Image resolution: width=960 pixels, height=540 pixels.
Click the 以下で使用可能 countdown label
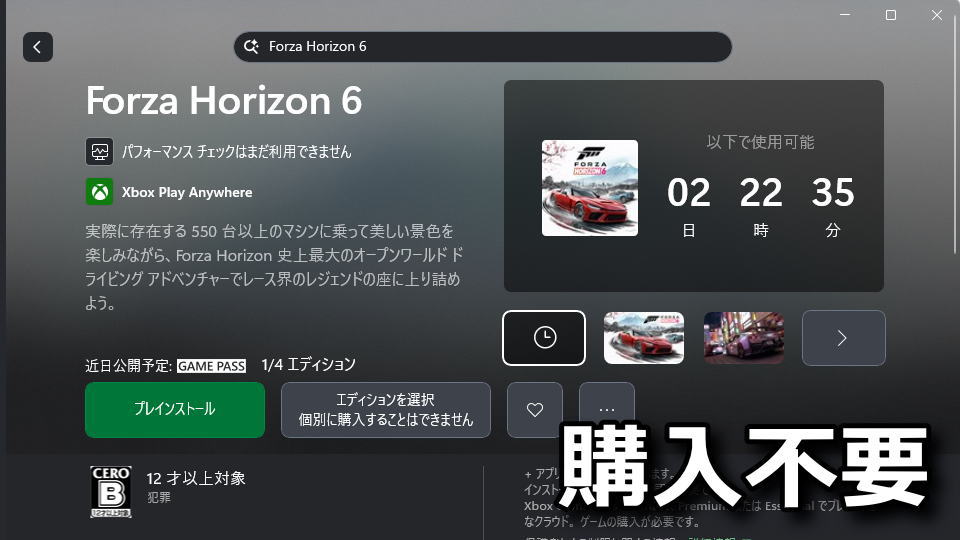click(x=760, y=142)
